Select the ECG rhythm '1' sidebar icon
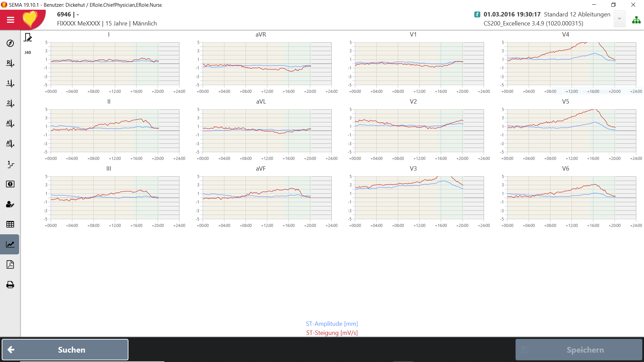The image size is (644, 362). [x=10, y=83]
